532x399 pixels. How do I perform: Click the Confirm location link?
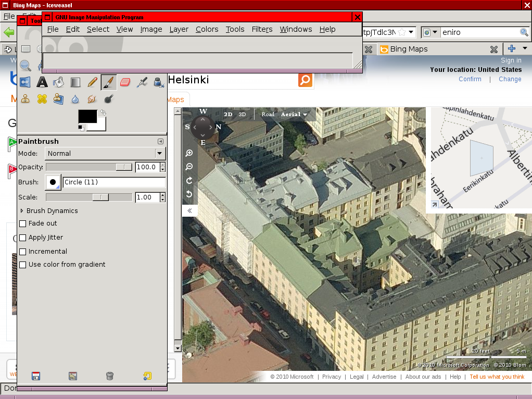(x=470, y=79)
